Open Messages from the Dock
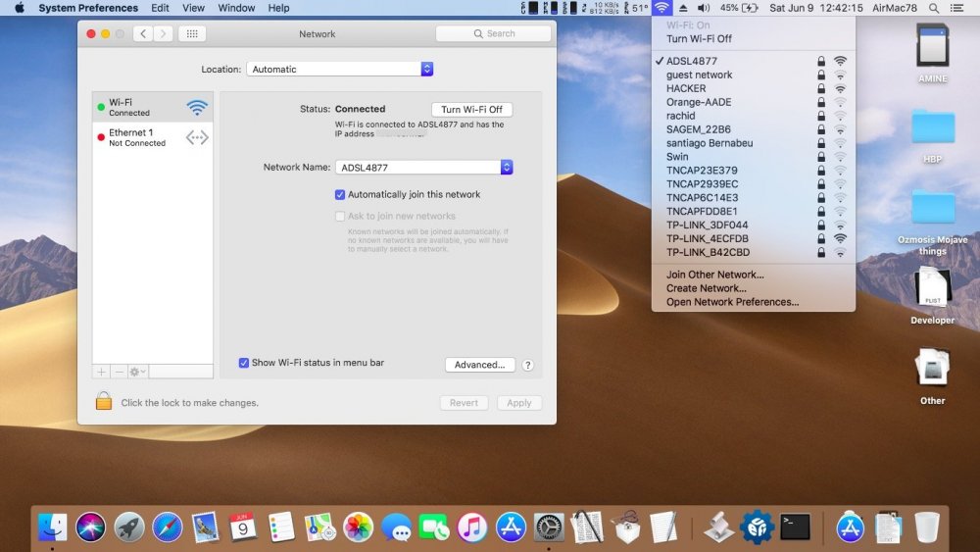Viewport: 980px width, 552px height. (396, 527)
